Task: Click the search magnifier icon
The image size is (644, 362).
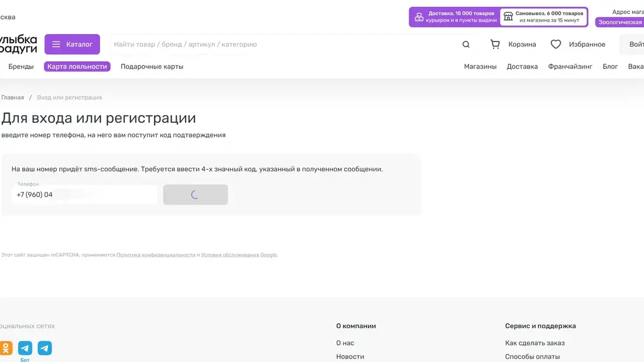Action: (465, 44)
